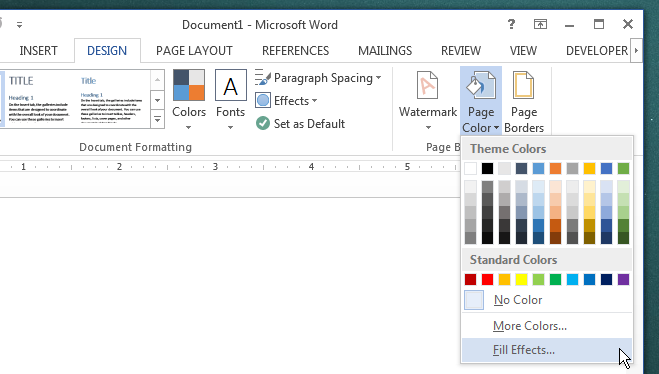Screen dimensions: 659x374
Task: Choose Fill Effects... from the menu
Action: [546, 350]
